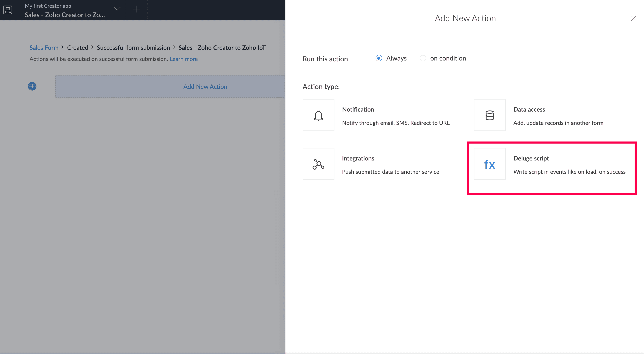Click Successful form submission breadcrumb
Viewport: 644px width, 354px height.
[133, 48]
